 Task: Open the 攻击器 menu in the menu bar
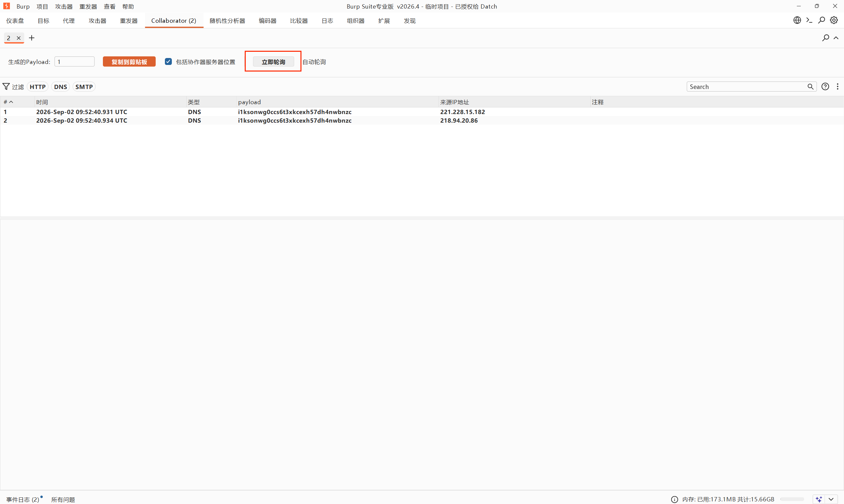coord(64,7)
